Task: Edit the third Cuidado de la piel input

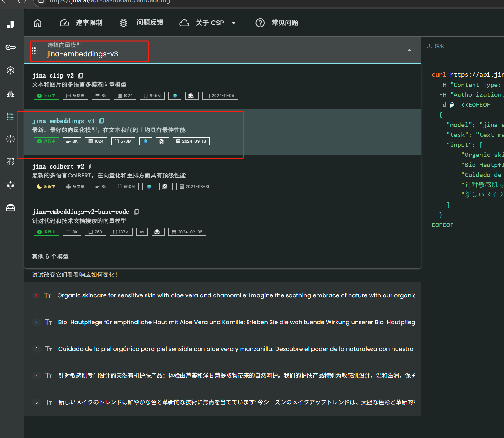Action: coord(236,349)
